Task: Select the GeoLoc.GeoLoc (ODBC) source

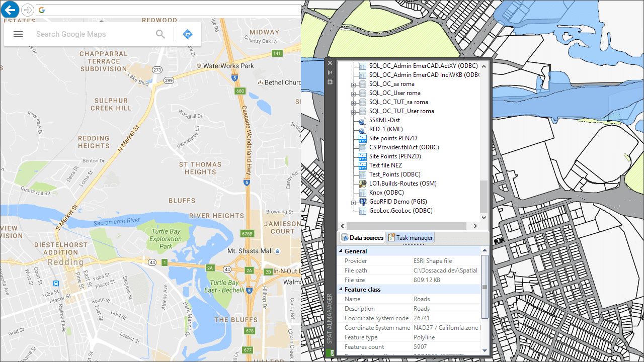Action: [400, 211]
